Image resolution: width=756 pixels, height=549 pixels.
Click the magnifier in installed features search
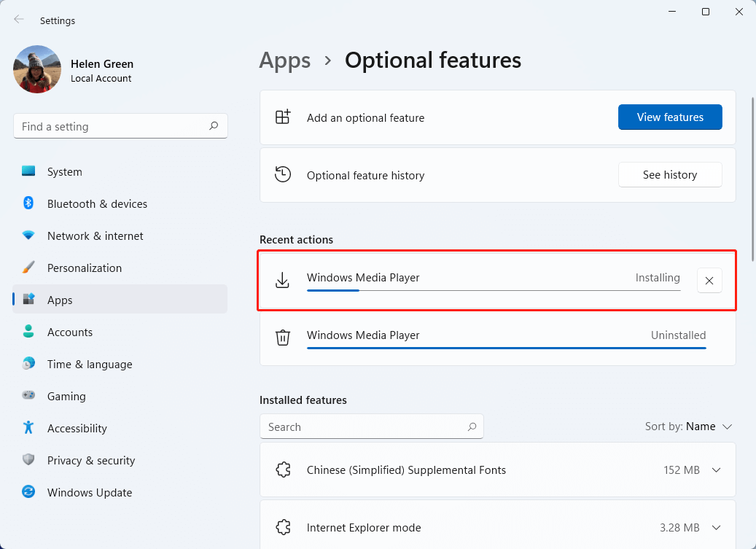[x=472, y=427]
